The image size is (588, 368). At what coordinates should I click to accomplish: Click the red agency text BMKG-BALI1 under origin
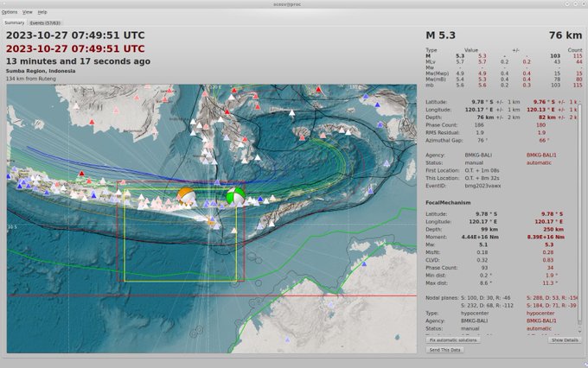click(x=541, y=155)
